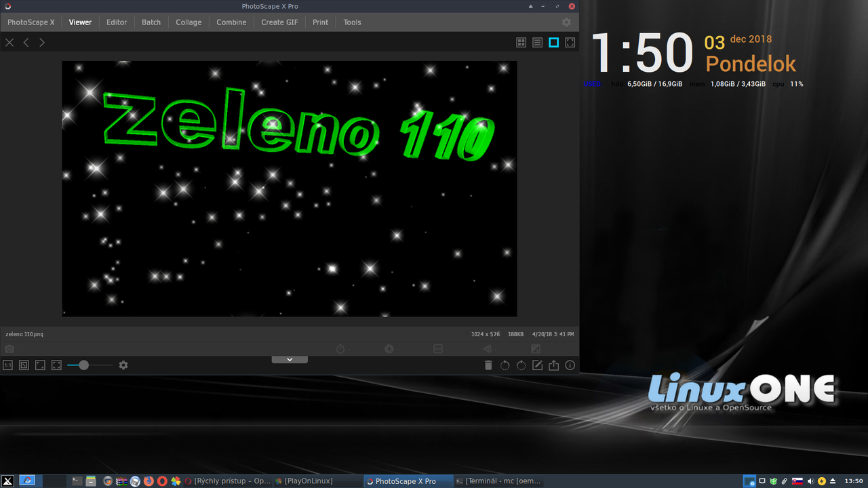Change keyboard layout via Slovak flag
Viewport: 868px width, 488px height.
point(797,481)
